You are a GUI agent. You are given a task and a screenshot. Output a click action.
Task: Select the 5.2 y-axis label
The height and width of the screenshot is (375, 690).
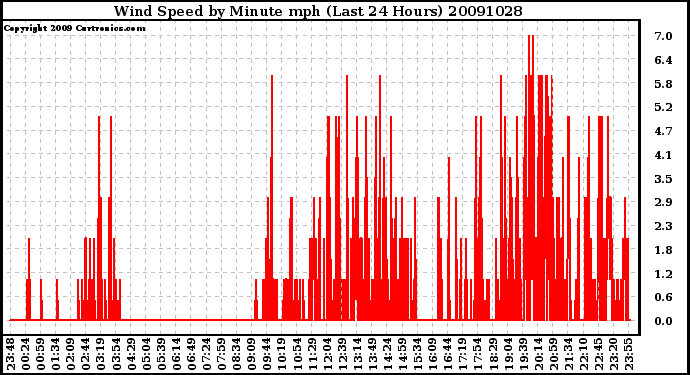click(663, 107)
